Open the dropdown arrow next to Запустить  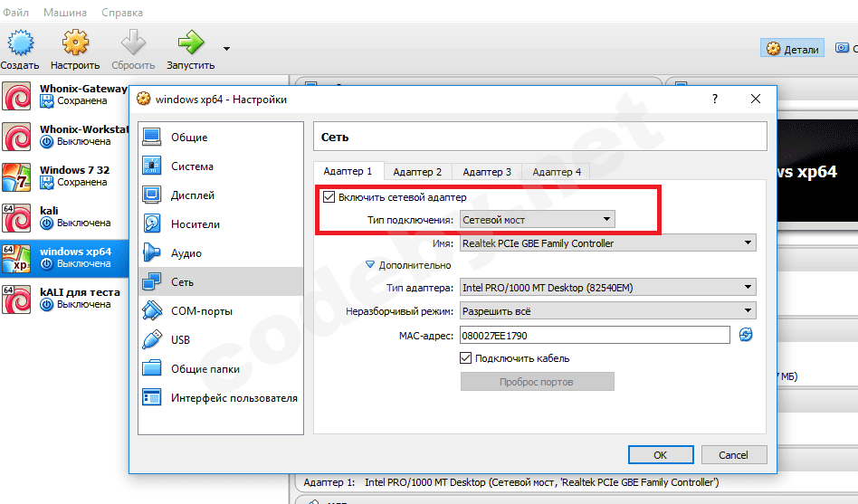tap(226, 49)
